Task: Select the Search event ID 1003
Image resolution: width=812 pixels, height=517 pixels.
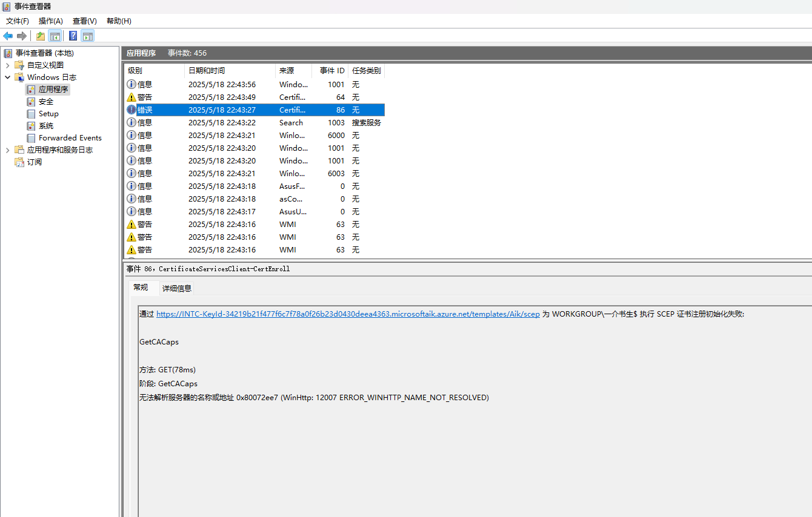Action: (255, 122)
